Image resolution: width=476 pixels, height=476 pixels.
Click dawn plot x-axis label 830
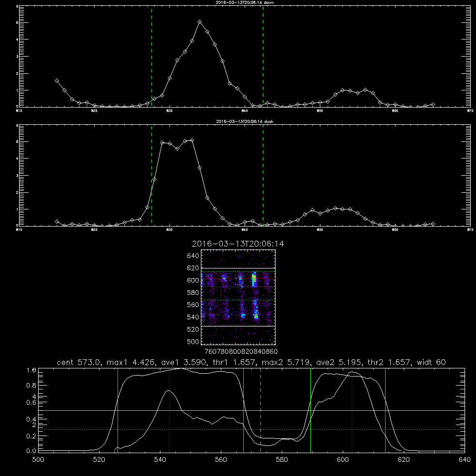tap(169, 111)
